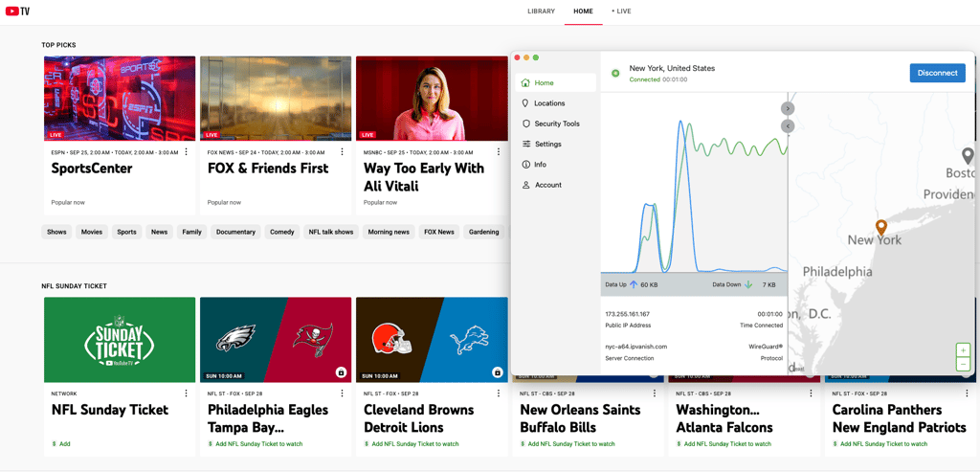Collapse panel with left chevron button
980x472 pixels.
point(788,126)
